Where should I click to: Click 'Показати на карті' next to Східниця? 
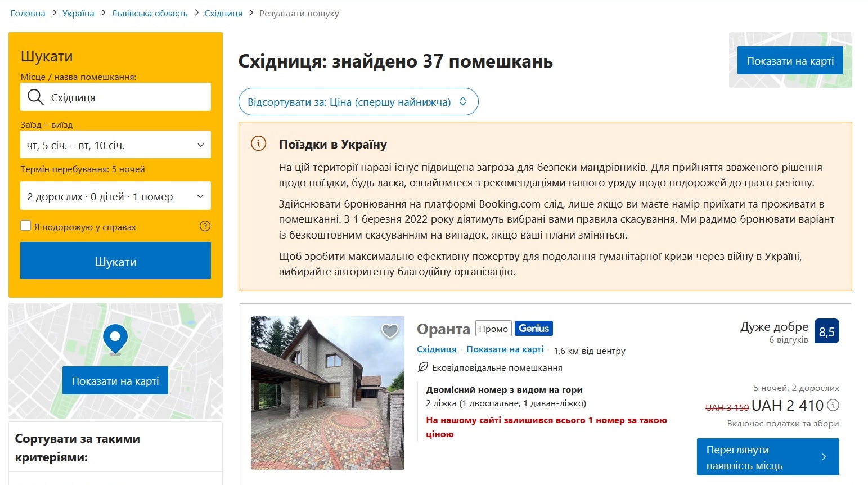(505, 349)
